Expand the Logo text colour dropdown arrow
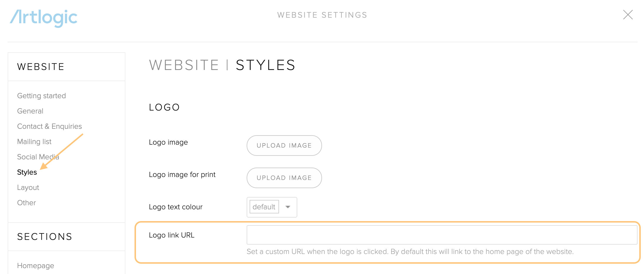The height and width of the screenshot is (274, 644). (x=288, y=207)
